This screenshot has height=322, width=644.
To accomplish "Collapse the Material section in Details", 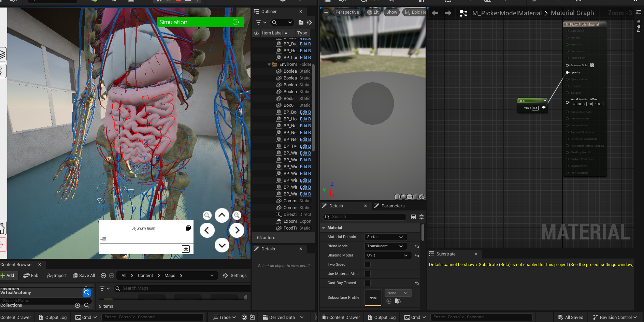I will tap(324, 228).
